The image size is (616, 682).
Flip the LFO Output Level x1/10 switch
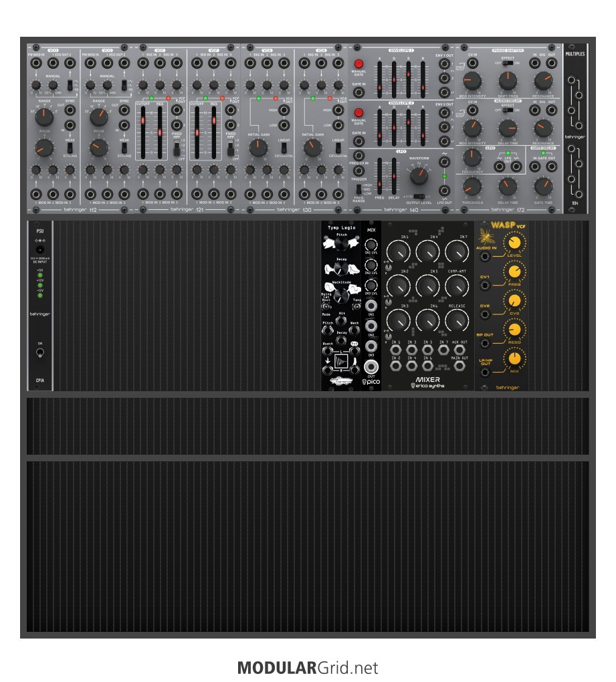click(x=419, y=197)
